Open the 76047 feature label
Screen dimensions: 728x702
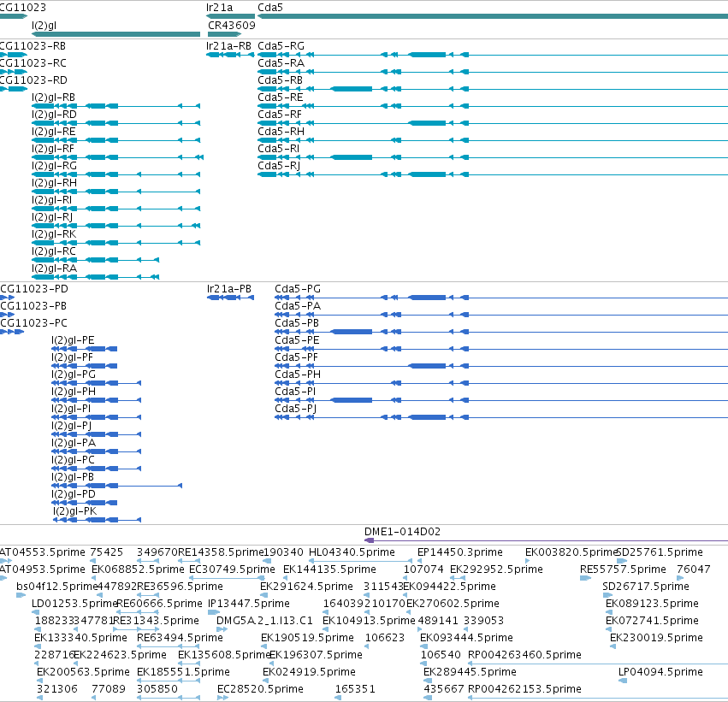[x=693, y=569]
